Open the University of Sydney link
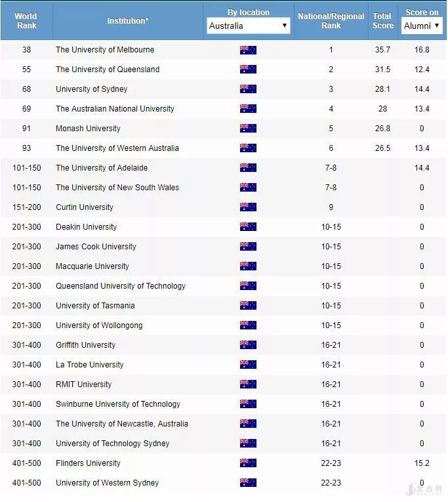This screenshot has width=448, height=502. point(92,89)
